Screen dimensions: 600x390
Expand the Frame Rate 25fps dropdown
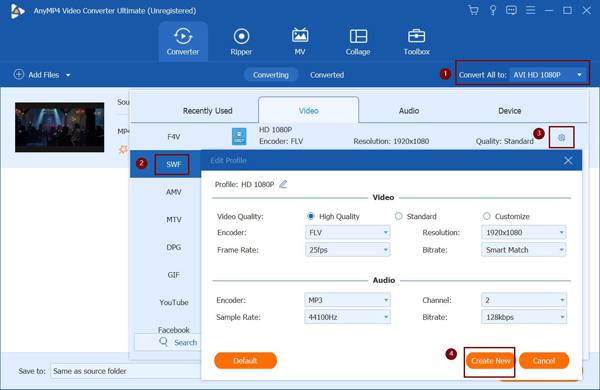pyautogui.click(x=347, y=250)
